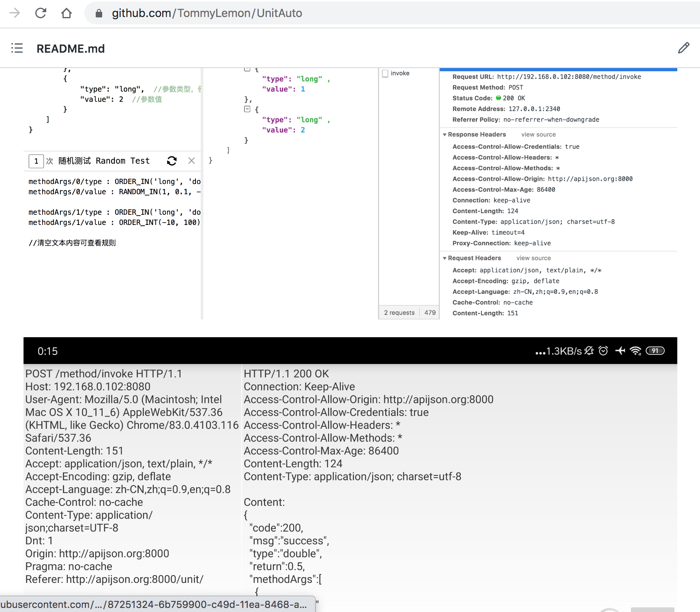Click the 0:15 time in the phone status bar

[x=47, y=351]
